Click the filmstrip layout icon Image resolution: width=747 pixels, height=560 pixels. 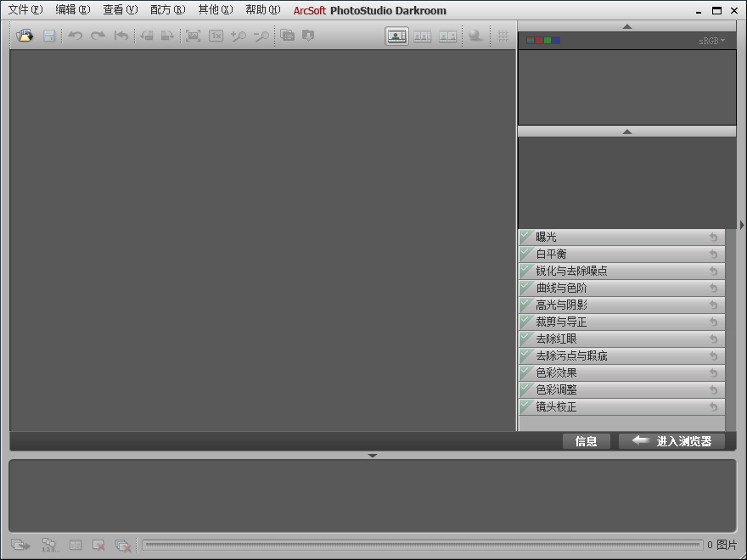76,545
